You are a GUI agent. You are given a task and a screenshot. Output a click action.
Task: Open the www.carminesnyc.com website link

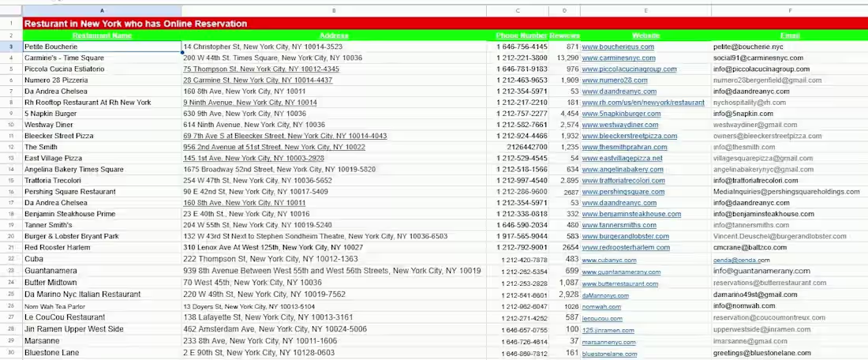point(619,58)
